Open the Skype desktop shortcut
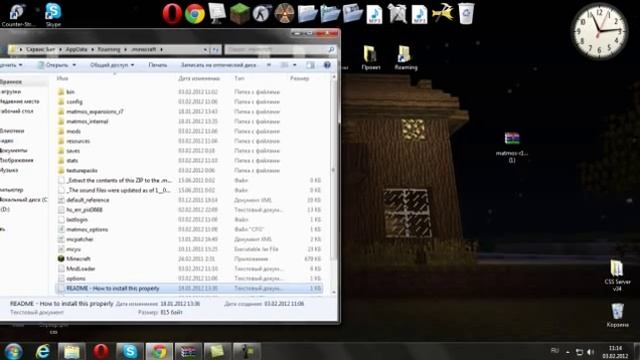 pos(53,15)
